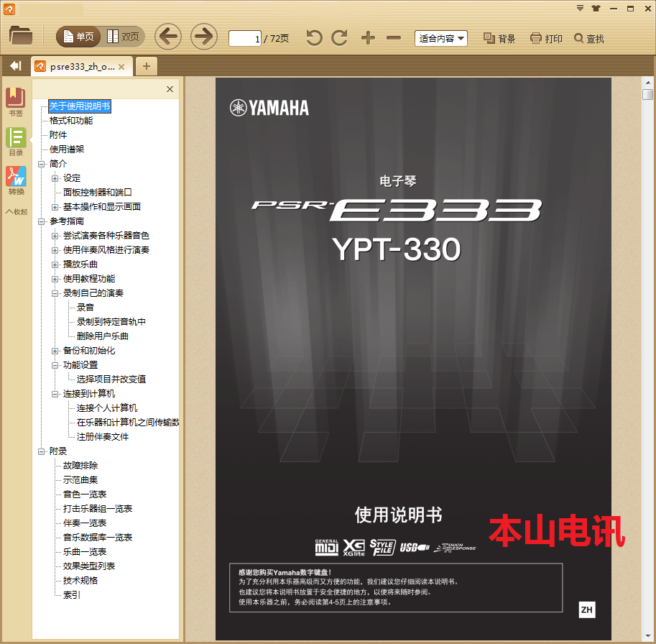Viewport: 656px width, 644px height.
Task: Select 音色一览表 in outline
Action: pyautogui.click(x=85, y=494)
